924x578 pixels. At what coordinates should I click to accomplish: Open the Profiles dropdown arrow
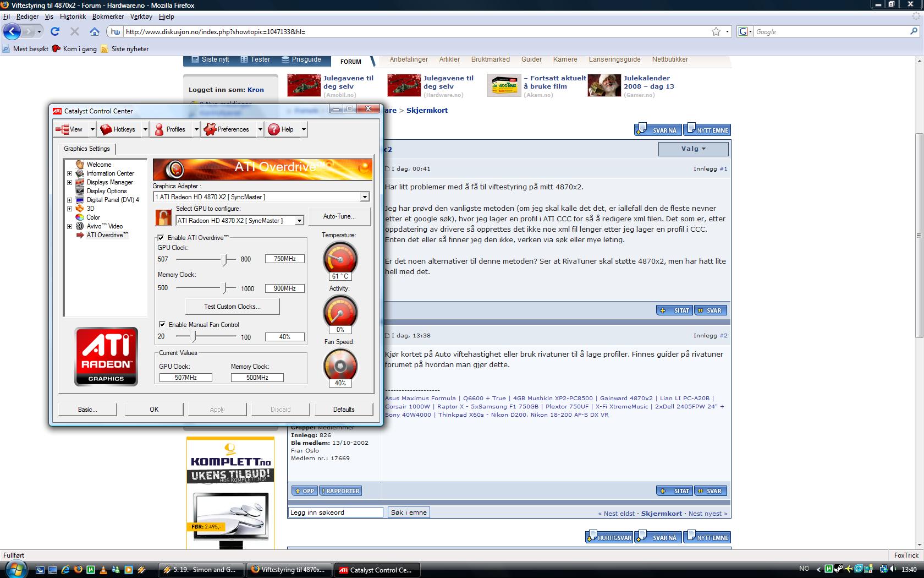pyautogui.click(x=196, y=129)
